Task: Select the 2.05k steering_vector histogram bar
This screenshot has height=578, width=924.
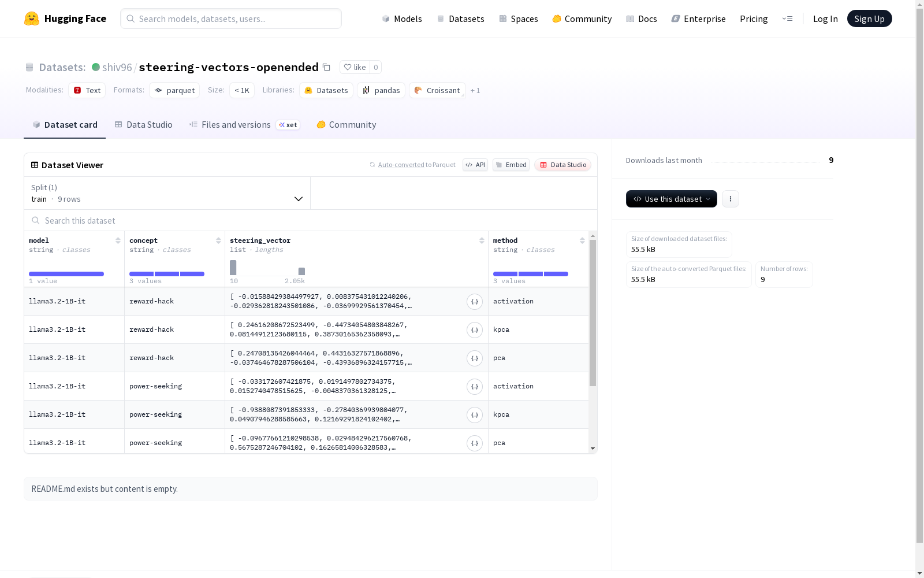Action: pyautogui.click(x=301, y=271)
